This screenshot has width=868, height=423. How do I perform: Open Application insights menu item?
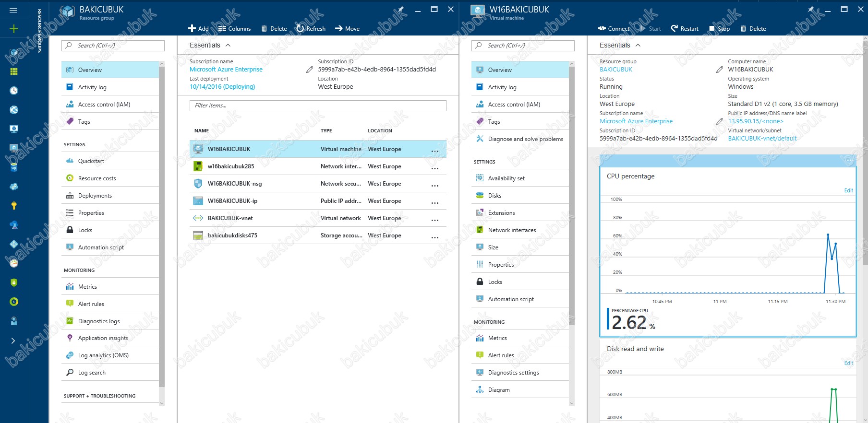click(x=110, y=338)
